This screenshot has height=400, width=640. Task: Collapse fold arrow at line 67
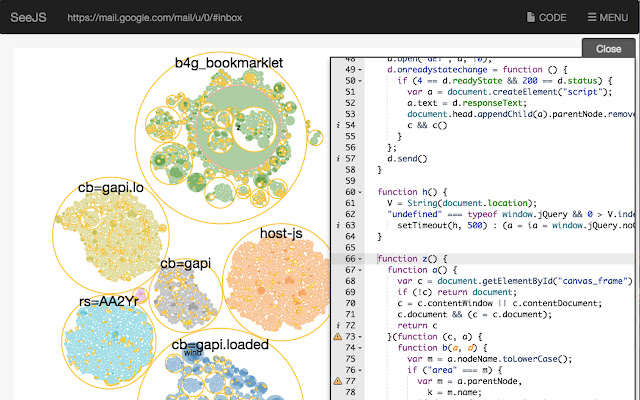(360, 270)
